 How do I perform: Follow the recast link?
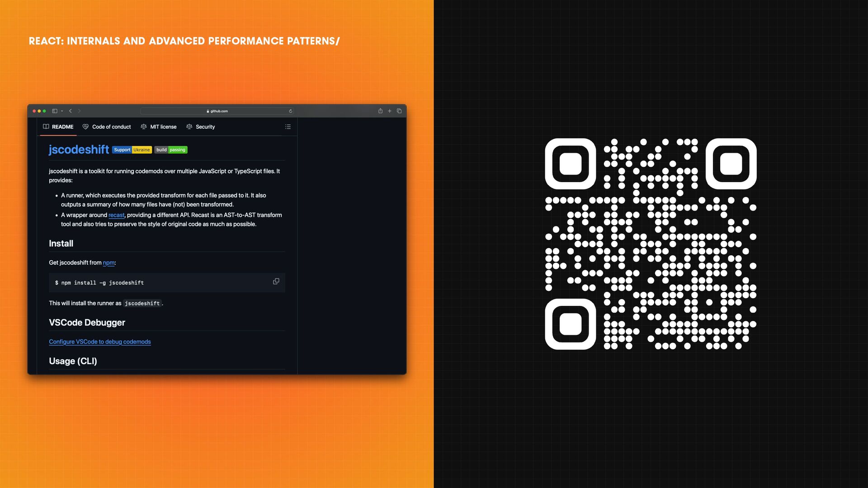[116, 216]
